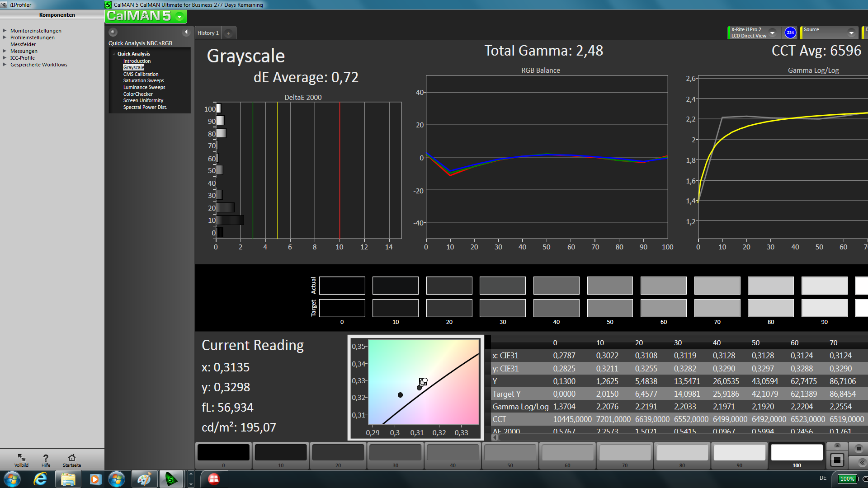Click the double-arrow rewind readings button
This screenshot has width=868, height=488.
[862, 462]
